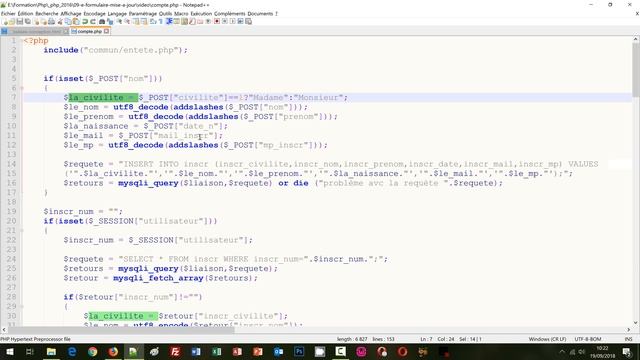Start macro recording with red dot
Screen dimensions: 640x360
coord(217,21)
